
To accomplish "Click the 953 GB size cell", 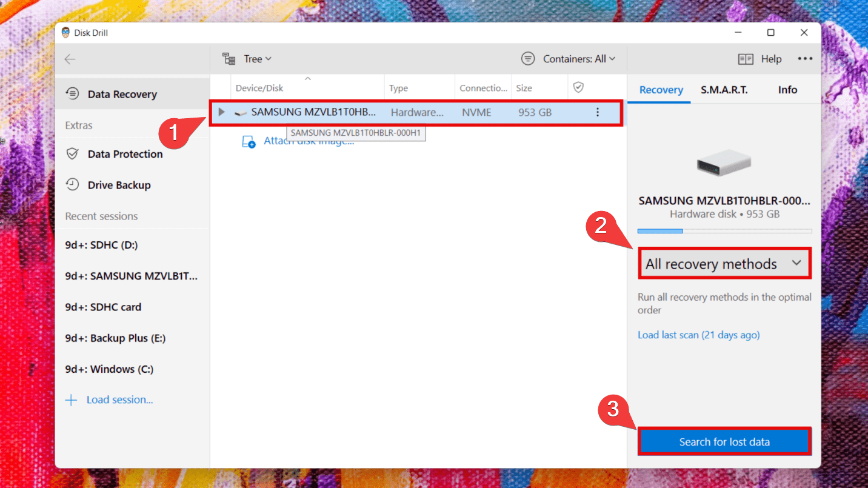I will [535, 112].
